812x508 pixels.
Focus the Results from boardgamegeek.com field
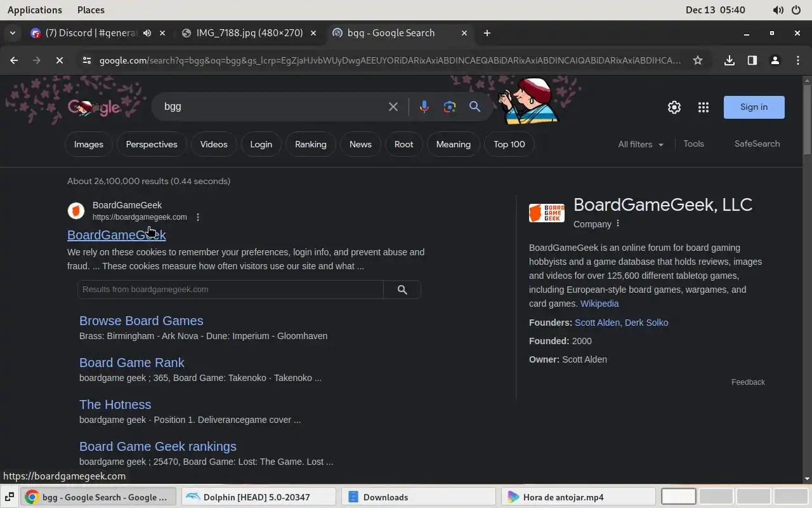tap(230, 290)
